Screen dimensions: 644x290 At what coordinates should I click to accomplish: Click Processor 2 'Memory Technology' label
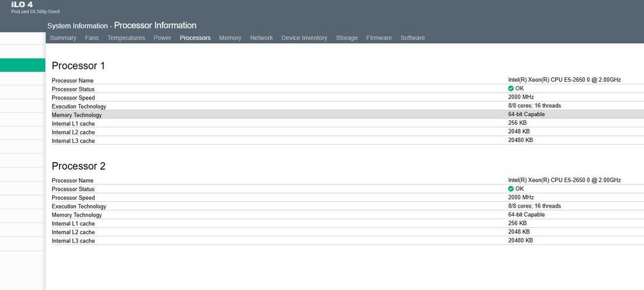pyautogui.click(x=77, y=215)
